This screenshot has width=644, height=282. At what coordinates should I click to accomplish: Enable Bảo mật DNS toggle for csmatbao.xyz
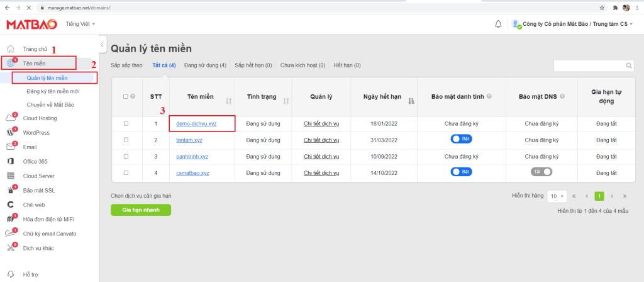(x=541, y=172)
